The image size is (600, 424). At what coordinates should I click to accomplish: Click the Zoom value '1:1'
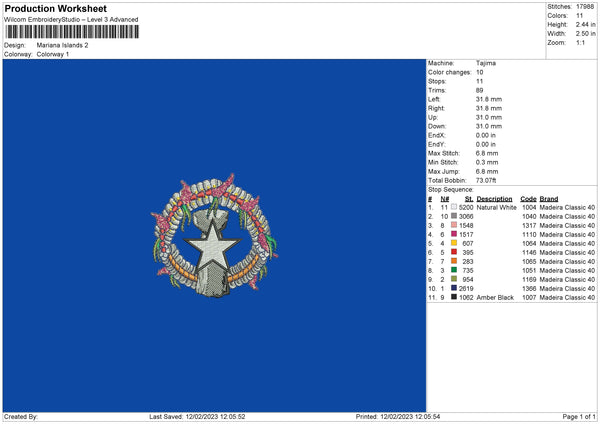pyautogui.click(x=580, y=42)
